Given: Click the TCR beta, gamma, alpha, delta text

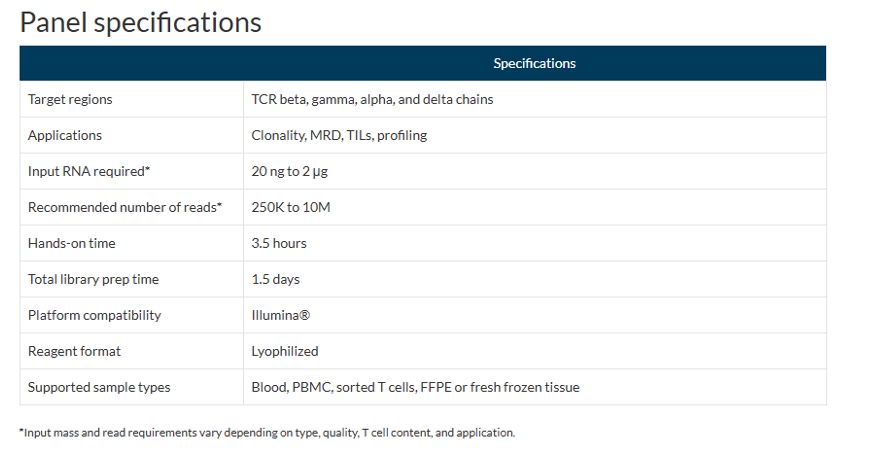Looking at the screenshot, I should [x=372, y=99].
